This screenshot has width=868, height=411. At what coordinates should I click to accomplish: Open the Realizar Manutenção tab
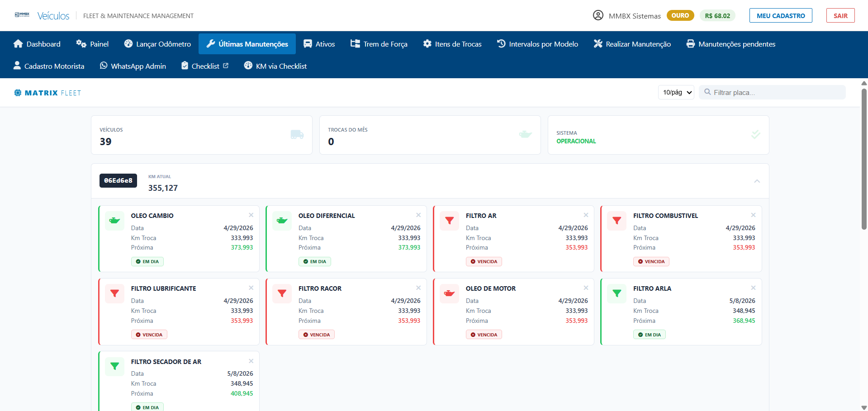coord(632,44)
